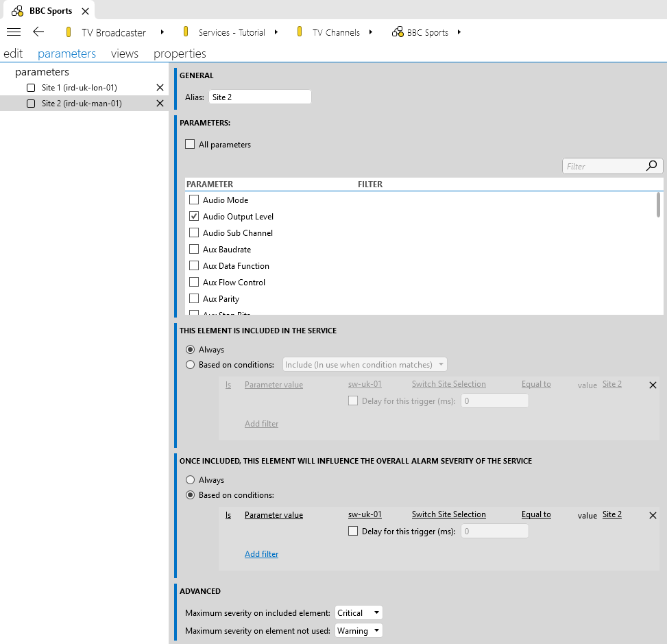Click the alarm severity delay milliseconds field

click(x=495, y=532)
